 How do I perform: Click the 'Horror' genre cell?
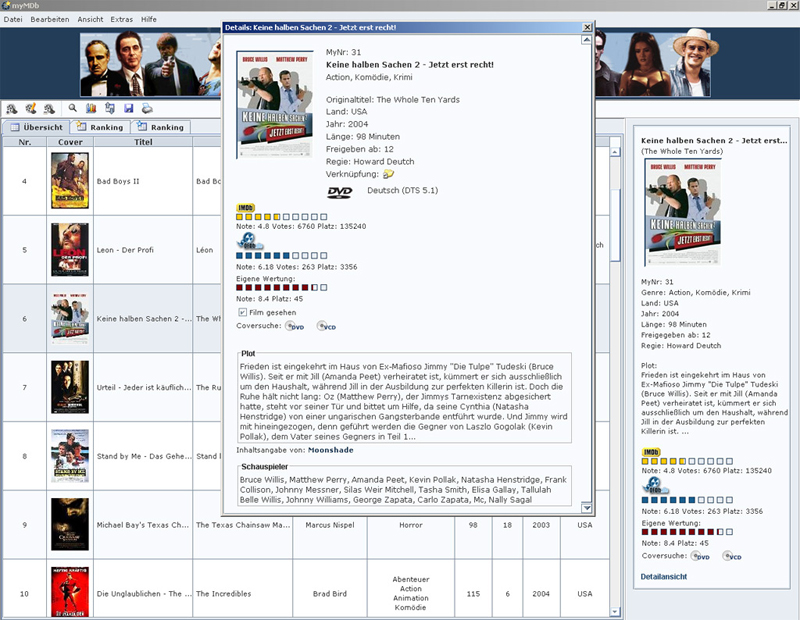click(411, 525)
